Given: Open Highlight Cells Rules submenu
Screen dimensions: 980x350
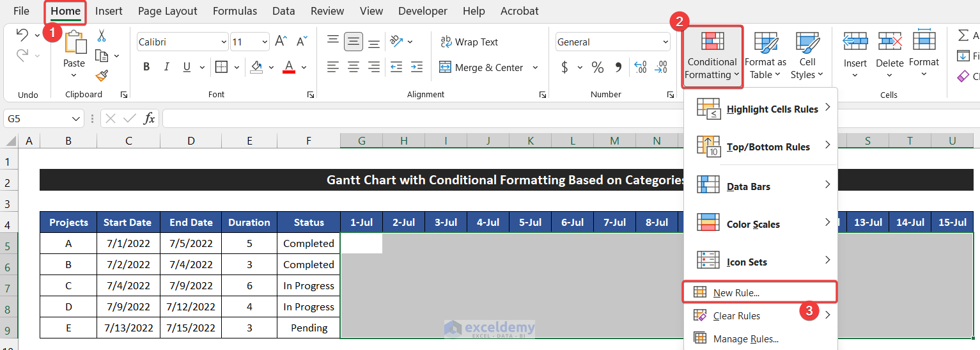Looking at the screenshot, I should tap(761, 108).
